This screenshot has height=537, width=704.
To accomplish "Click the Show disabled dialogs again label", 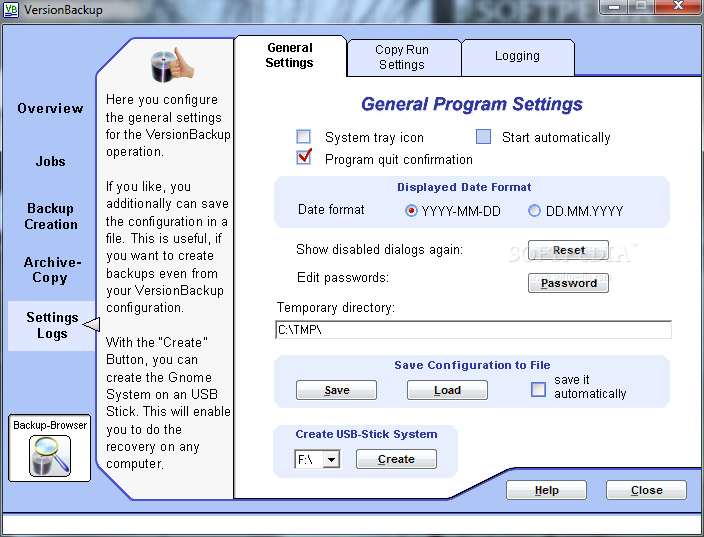I will coord(379,249).
